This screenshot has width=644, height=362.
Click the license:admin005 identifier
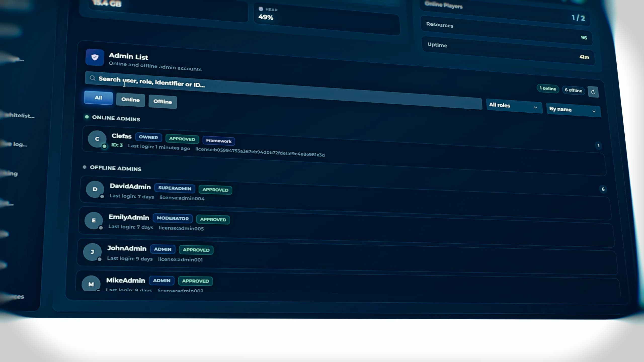181,228
